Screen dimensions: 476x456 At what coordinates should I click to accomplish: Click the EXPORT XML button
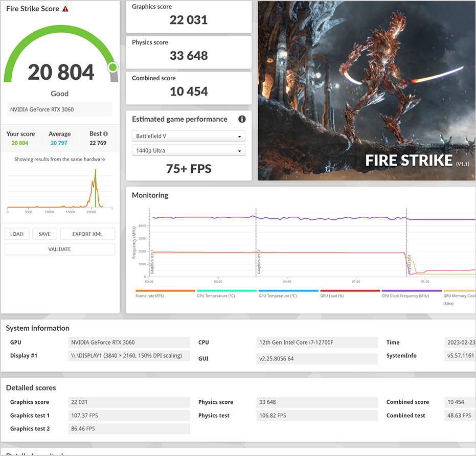[x=87, y=234]
